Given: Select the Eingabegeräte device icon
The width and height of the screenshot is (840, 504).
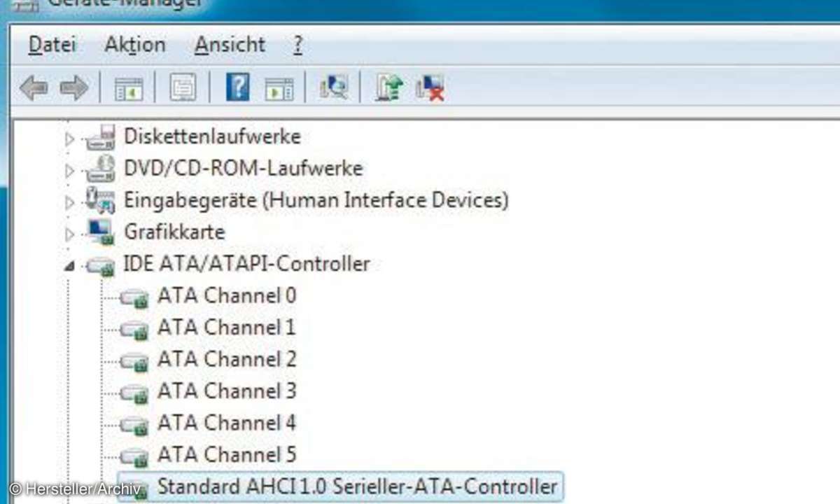Looking at the screenshot, I should 100,201.
